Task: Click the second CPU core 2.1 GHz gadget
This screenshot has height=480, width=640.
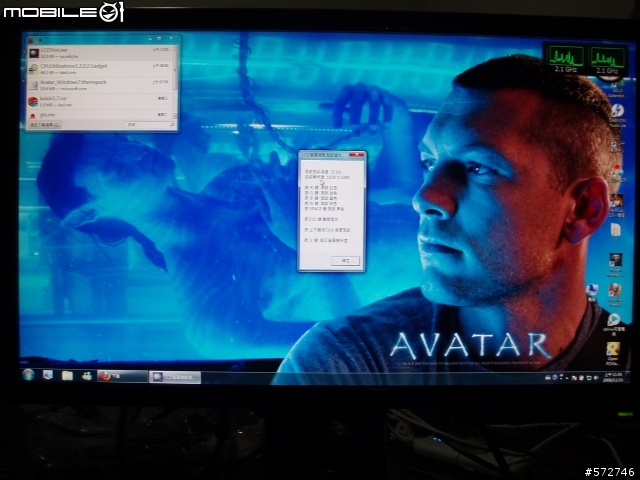Action: (x=607, y=60)
